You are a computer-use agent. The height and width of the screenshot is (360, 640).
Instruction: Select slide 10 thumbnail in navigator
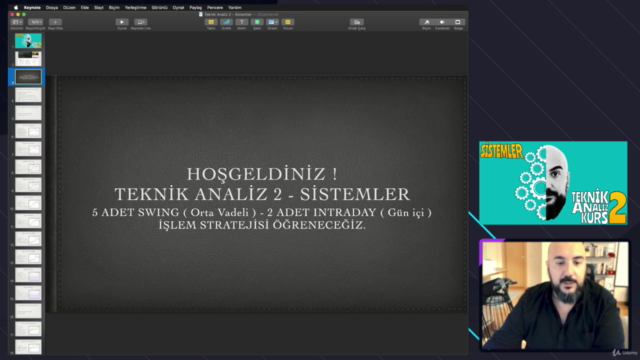click(28, 203)
